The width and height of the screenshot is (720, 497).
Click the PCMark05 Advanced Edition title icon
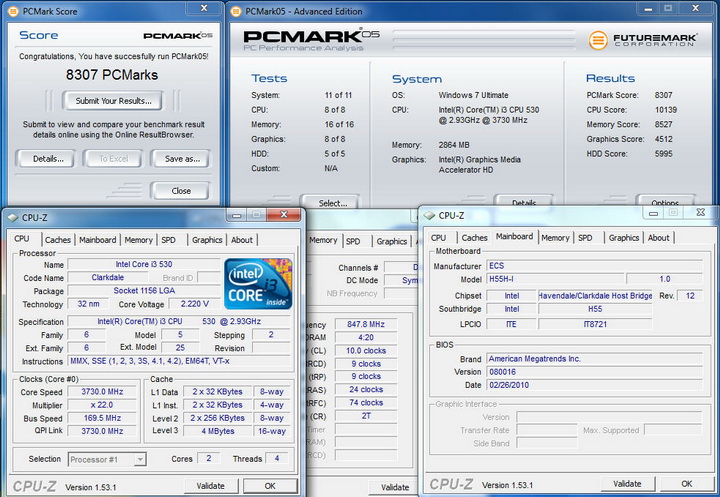(236, 11)
